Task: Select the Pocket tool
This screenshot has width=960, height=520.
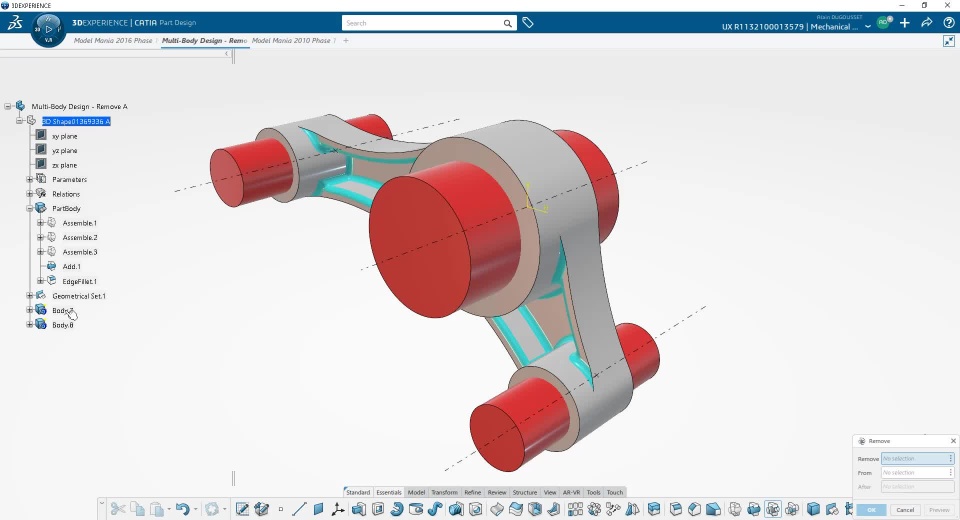Action: tap(378, 509)
